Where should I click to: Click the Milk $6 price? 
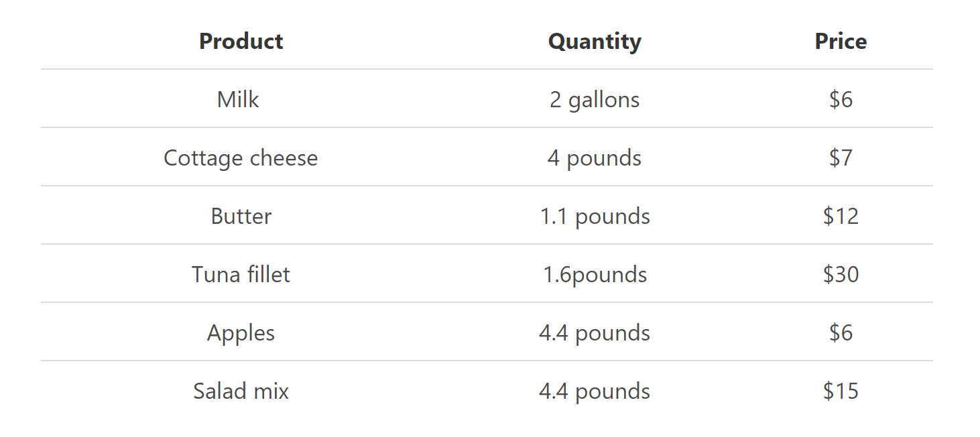tap(841, 100)
